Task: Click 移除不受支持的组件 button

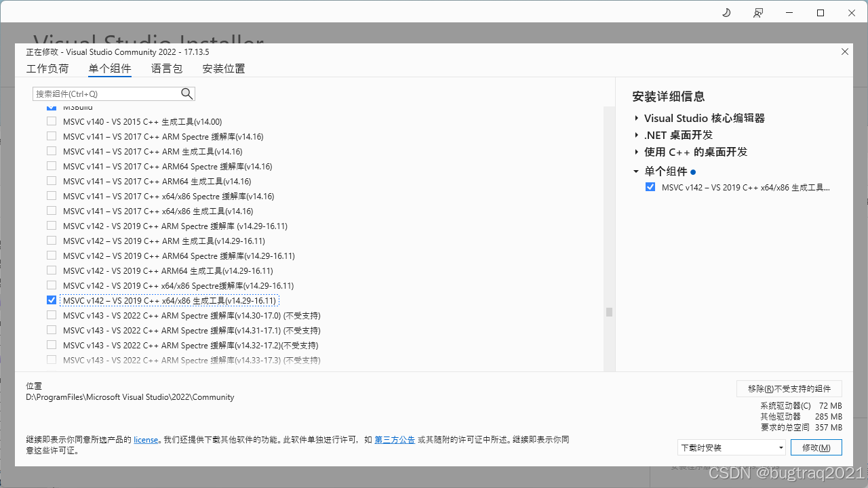Action: pyautogui.click(x=789, y=388)
